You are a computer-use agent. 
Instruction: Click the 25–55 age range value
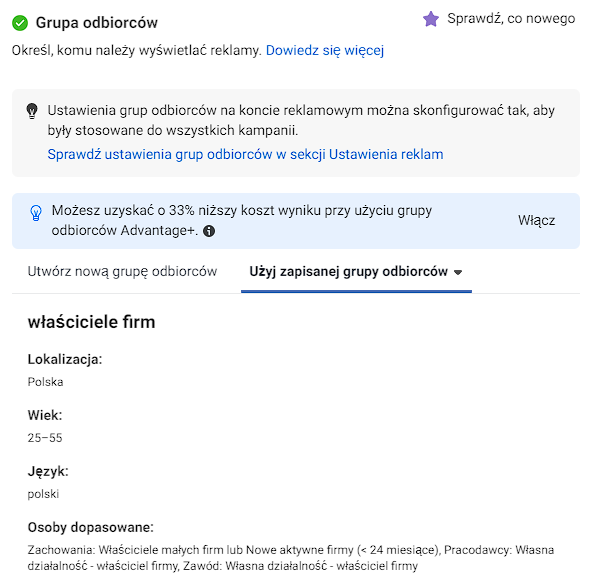click(x=45, y=438)
